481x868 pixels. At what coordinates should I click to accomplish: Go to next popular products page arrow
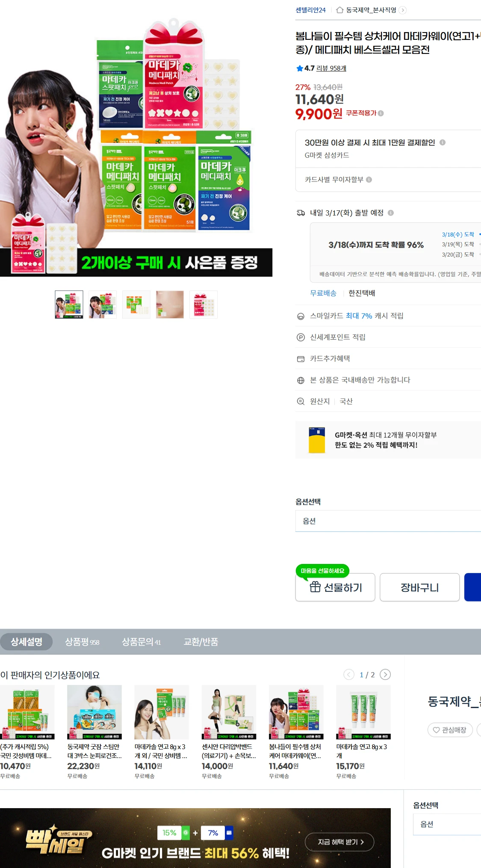pyautogui.click(x=385, y=675)
